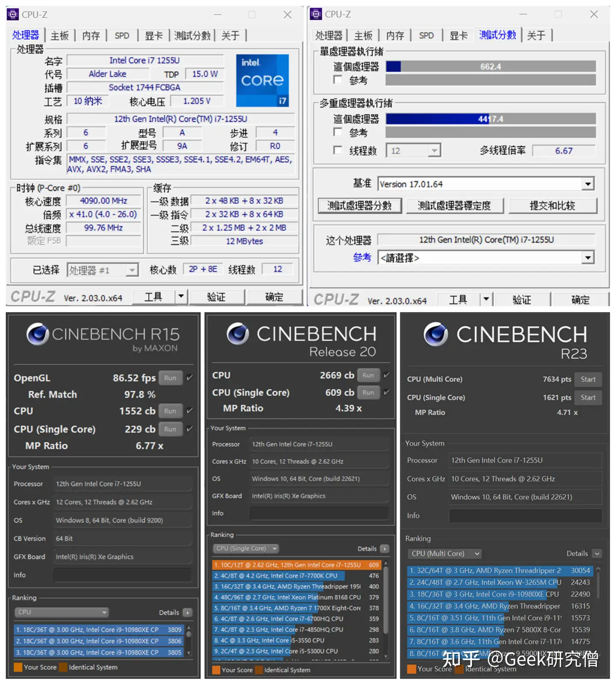The height and width of the screenshot is (685, 616).
Task: Open the reference <請選擇> processor dropdown
Action: 486,258
